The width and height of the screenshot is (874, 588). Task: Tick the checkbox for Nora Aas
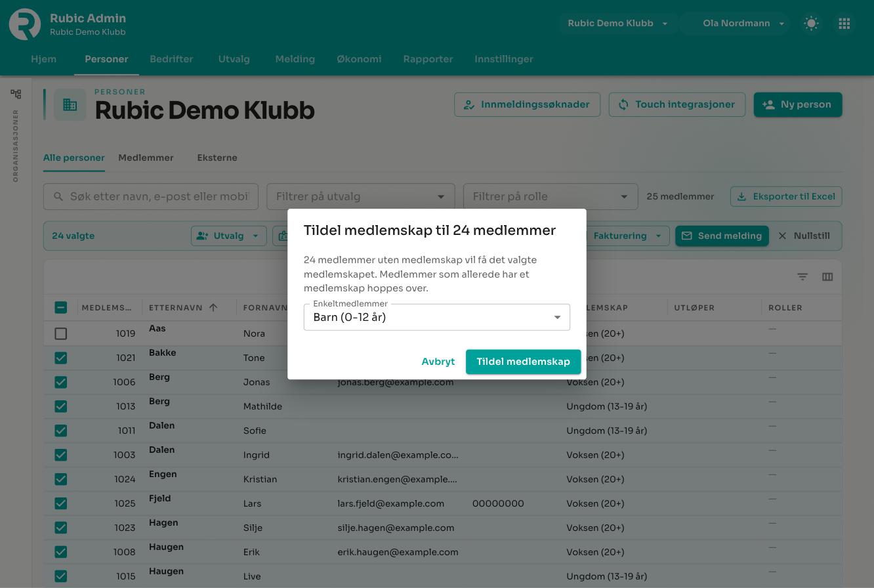coord(61,333)
